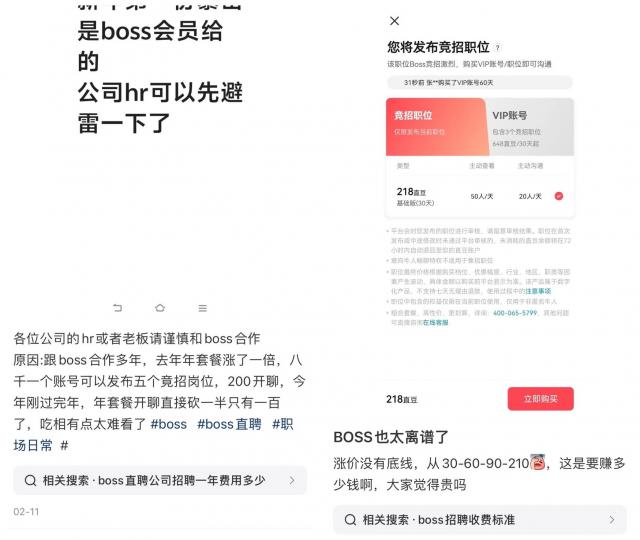The width and height of the screenshot is (640, 540).
Task: Open the 注意事项 link
Action: pyautogui.click(x=538, y=291)
